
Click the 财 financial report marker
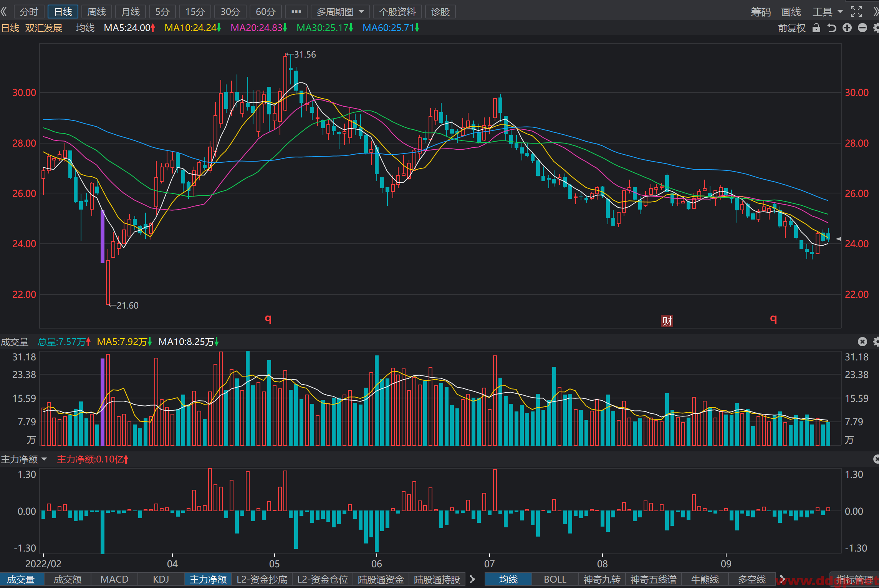[667, 320]
